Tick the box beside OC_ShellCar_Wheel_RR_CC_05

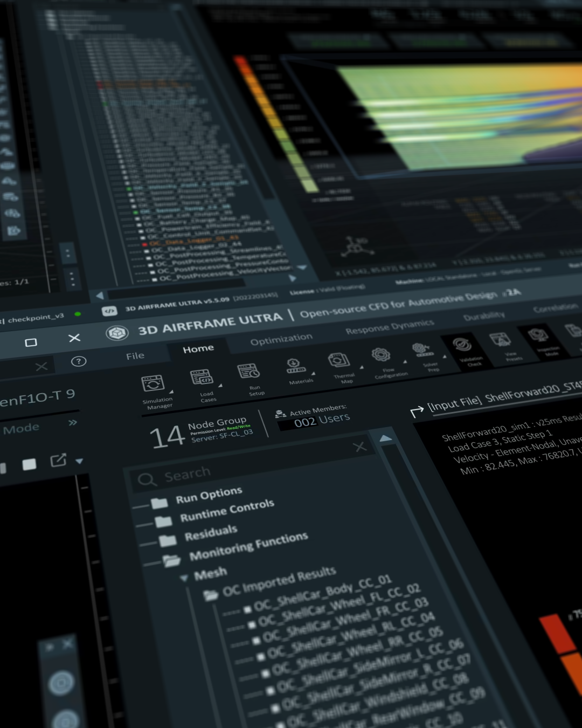[265, 674]
